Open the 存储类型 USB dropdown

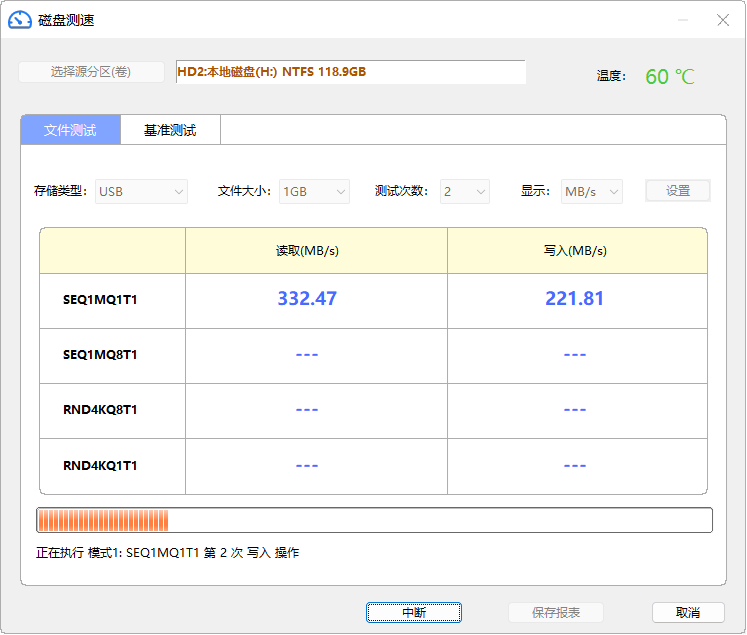pyautogui.click(x=141, y=192)
